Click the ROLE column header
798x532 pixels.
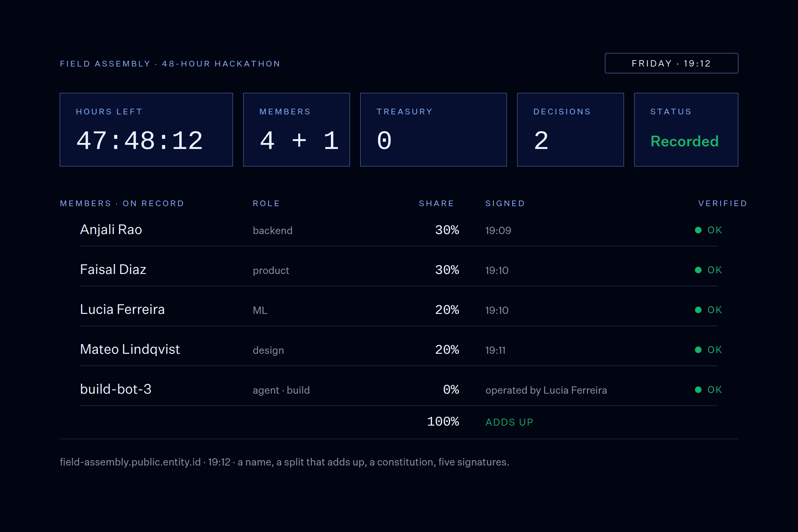(x=266, y=203)
